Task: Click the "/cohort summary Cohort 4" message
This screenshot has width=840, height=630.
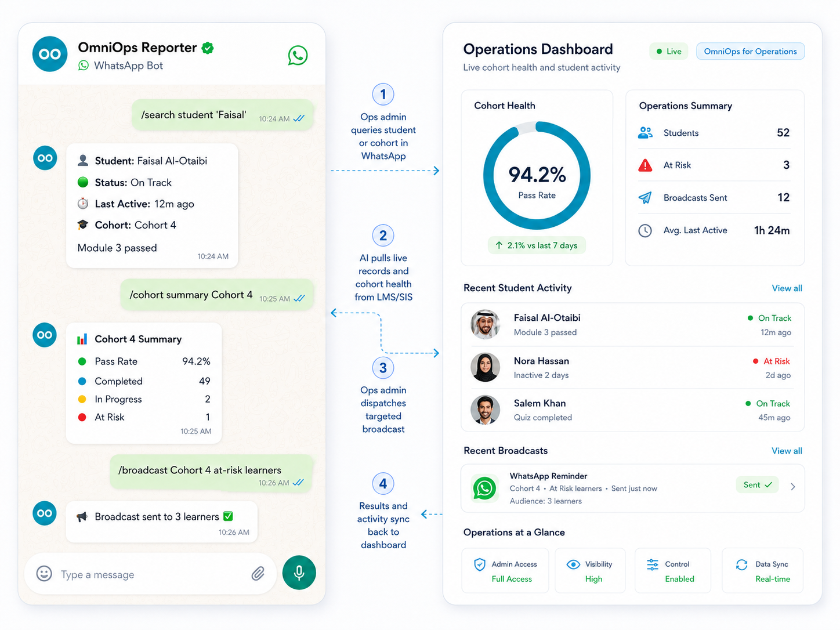Action: coord(217,295)
